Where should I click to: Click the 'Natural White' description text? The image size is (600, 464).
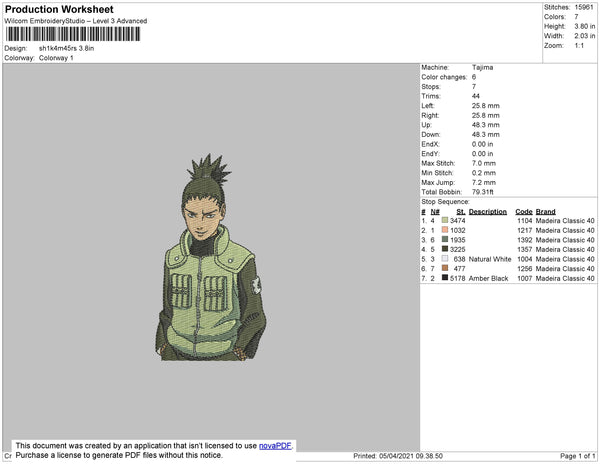click(x=490, y=259)
